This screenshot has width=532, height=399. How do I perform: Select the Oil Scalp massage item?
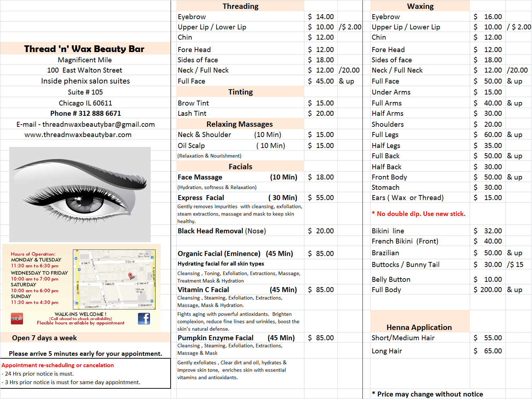click(231, 146)
